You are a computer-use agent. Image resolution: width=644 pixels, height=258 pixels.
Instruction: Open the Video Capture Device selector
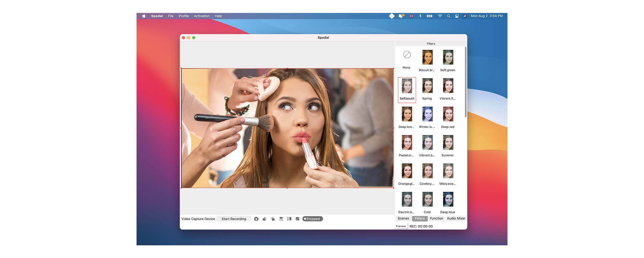point(198,219)
